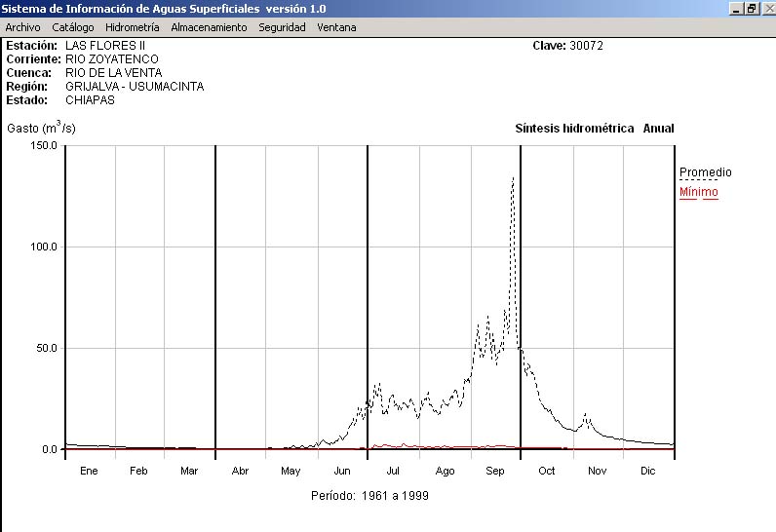This screenshot has height=532, width=776.
Task: Open the Ventana menu
Action: pyautogui.click(x=336, y=27)
